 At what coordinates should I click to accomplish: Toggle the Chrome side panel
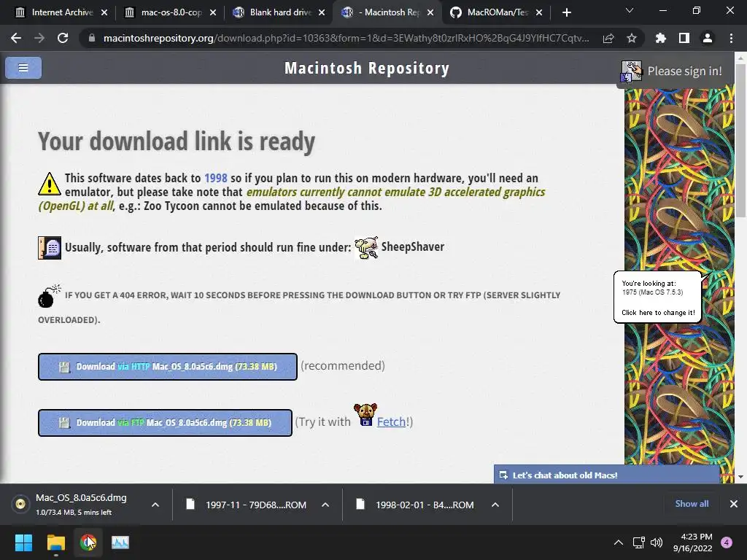684,38
